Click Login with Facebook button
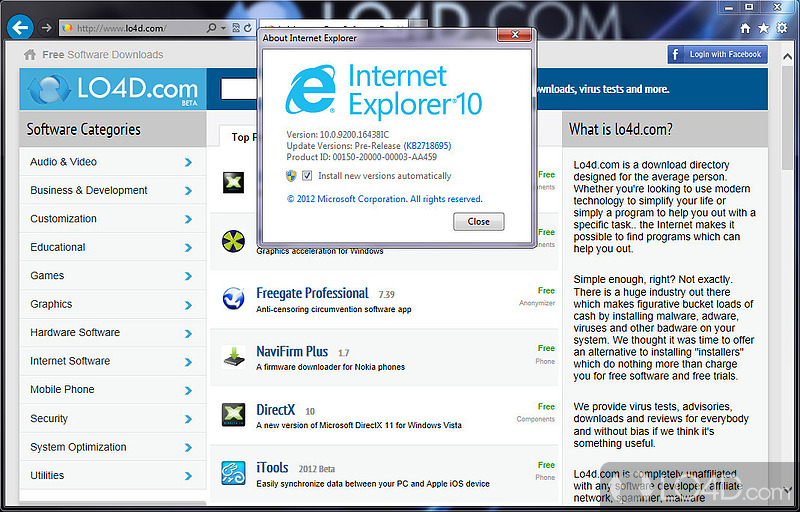This screenshot has height=512, width=800. tap(717, 54)
